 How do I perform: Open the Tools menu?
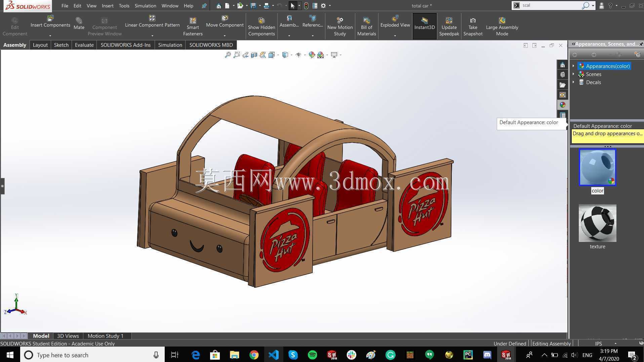[124, 6]
